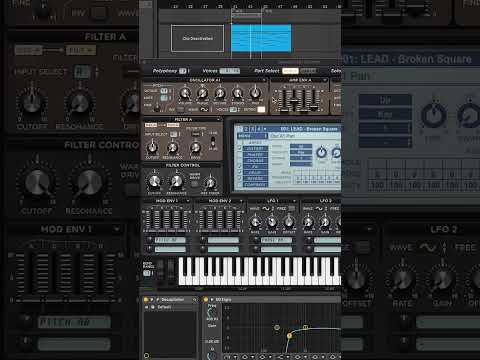The height and width of the screenshot is (360, 480).
Task: Open the LFO 1 Wave shape selector
Action: [x=266, y=208]
